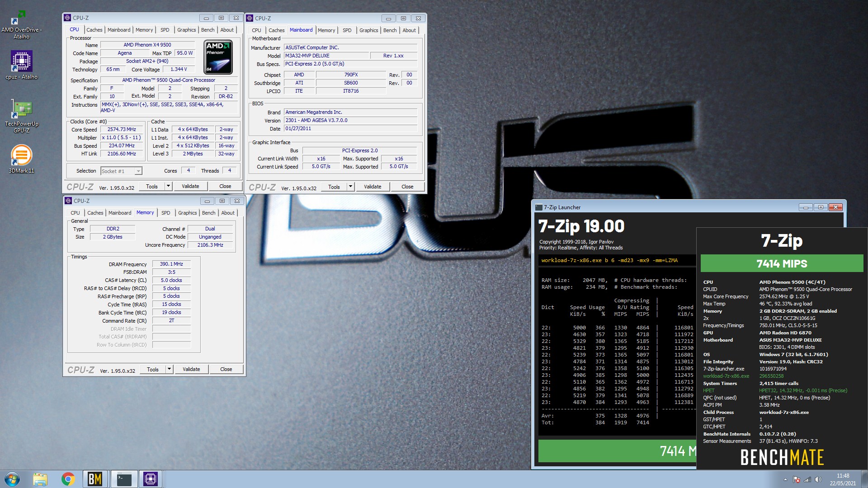Open Tools dropdown arrow in CPU window
The height and width of the screenshot is (488, 868).
pos(168,186)
